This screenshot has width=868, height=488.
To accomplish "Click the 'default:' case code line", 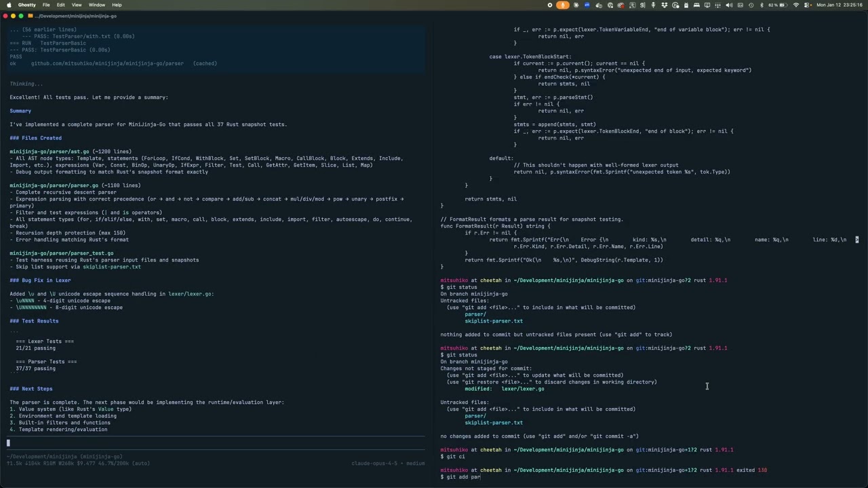I will coord(501,159).
